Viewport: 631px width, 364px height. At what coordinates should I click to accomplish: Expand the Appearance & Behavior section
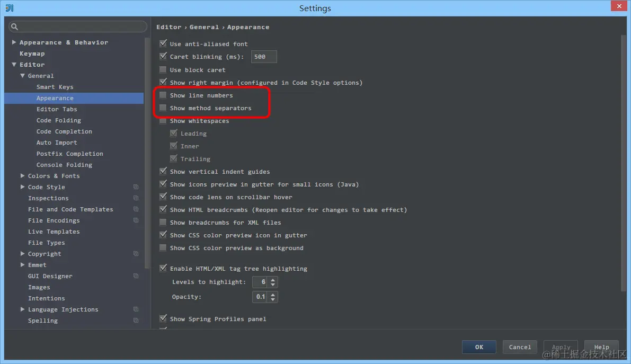click(x=13, y=42)
